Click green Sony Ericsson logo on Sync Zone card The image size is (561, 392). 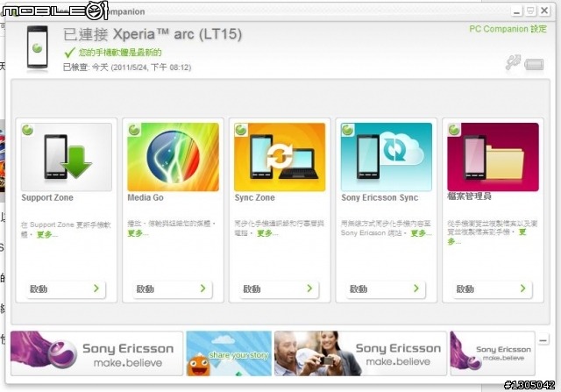click(x=241, y=130)
